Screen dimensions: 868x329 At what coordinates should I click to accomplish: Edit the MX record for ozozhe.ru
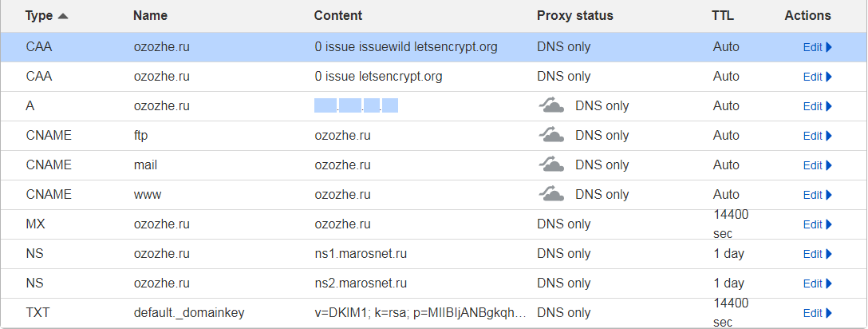tap(817, 224)
